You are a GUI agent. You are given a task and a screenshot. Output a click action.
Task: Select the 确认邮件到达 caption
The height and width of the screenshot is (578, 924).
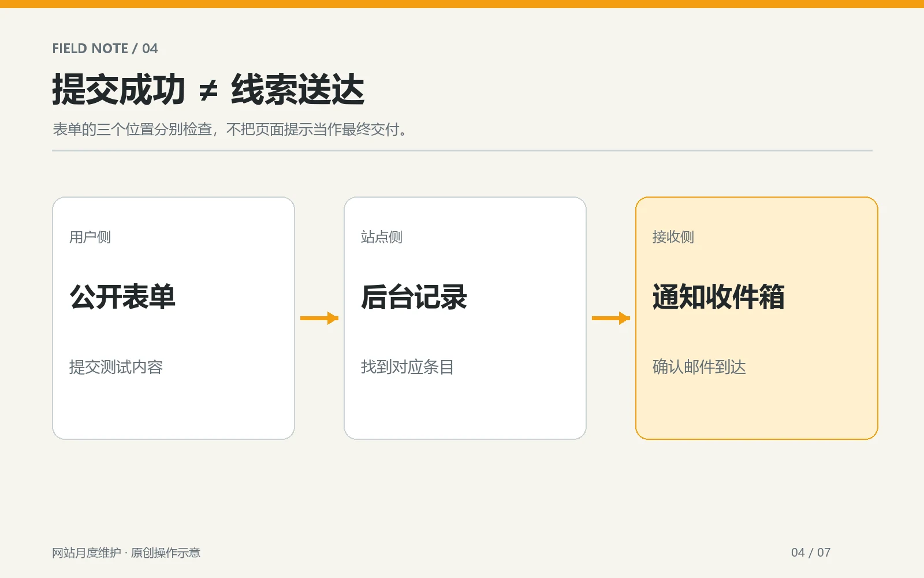[x=699, y=367]
